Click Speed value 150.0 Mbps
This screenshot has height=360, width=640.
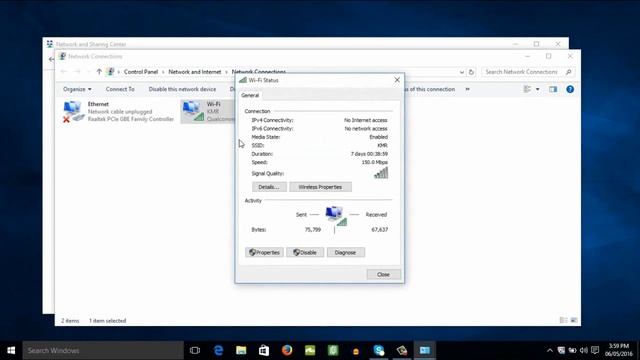click(375, 162)
